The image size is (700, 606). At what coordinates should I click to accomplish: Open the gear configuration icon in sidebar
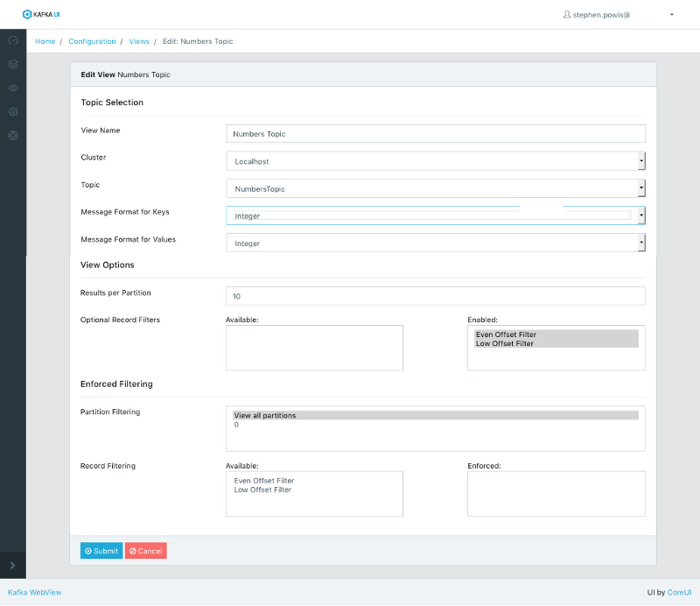(13, 112)
